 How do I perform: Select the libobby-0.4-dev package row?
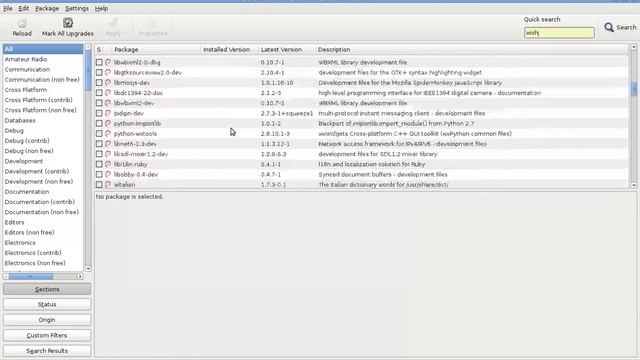pos(362,175)
